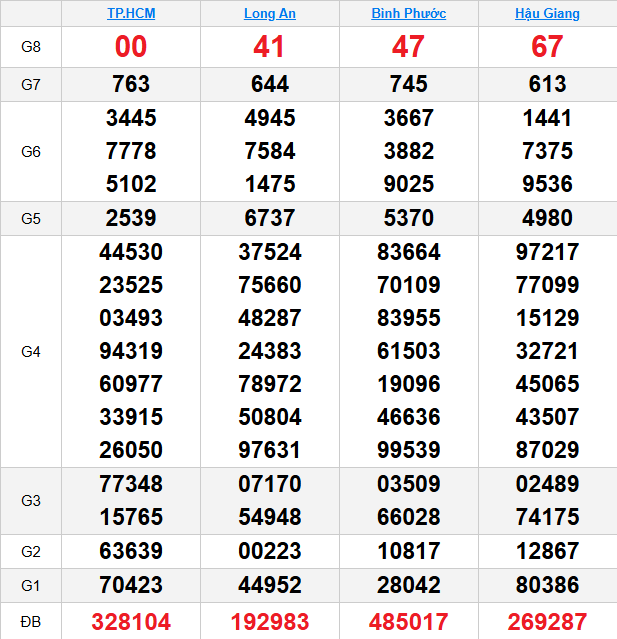The width and height of the screenshot is (617, 639).
Task: Open the Hậu Giang lottery link
Action: (547, 13)
